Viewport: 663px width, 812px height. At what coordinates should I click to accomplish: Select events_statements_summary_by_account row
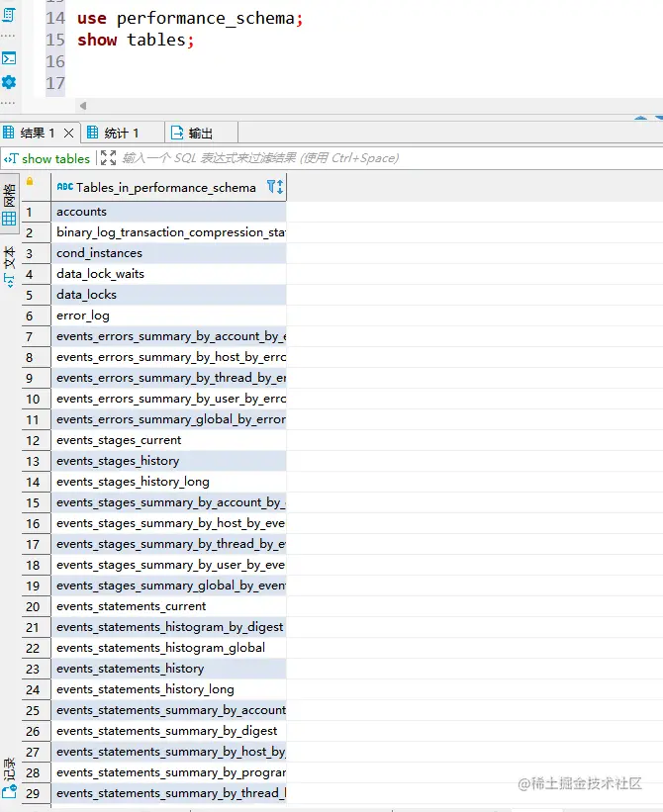tap(168, 710)
